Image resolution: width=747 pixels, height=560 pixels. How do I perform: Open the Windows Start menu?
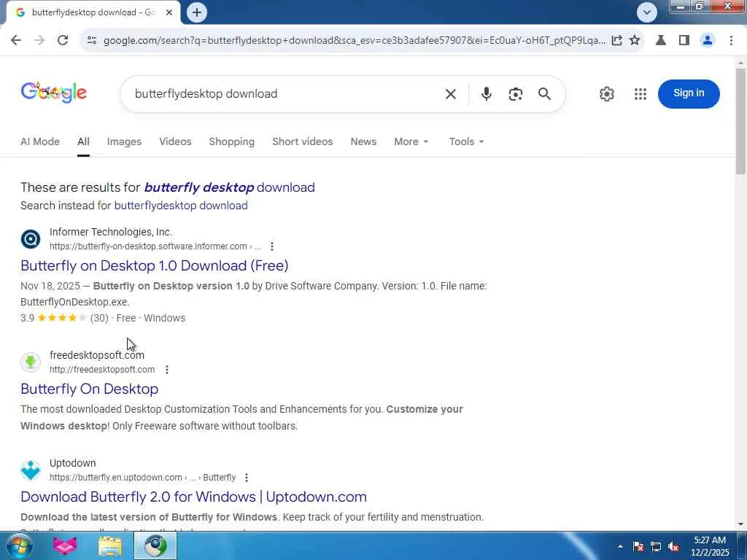[19, 545]
